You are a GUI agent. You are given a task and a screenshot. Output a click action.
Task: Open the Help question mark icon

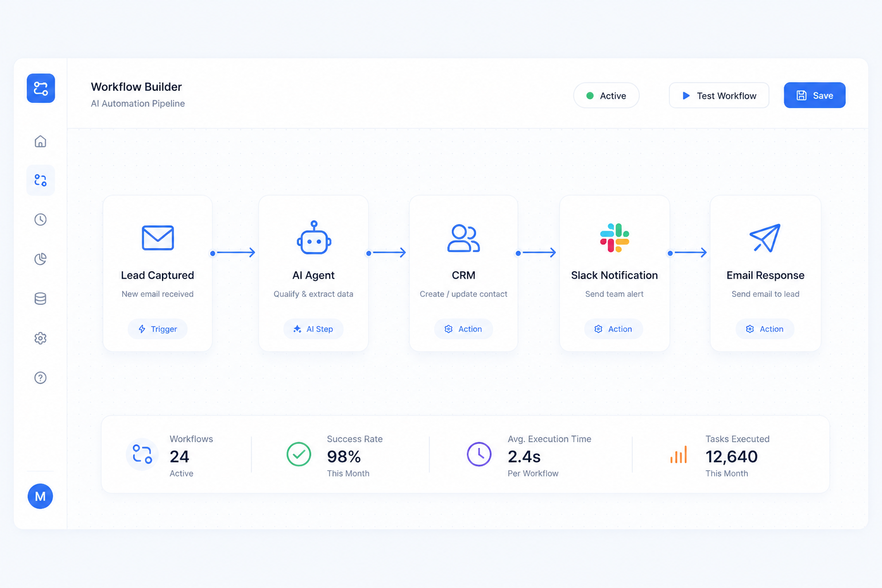coord(40,378)
